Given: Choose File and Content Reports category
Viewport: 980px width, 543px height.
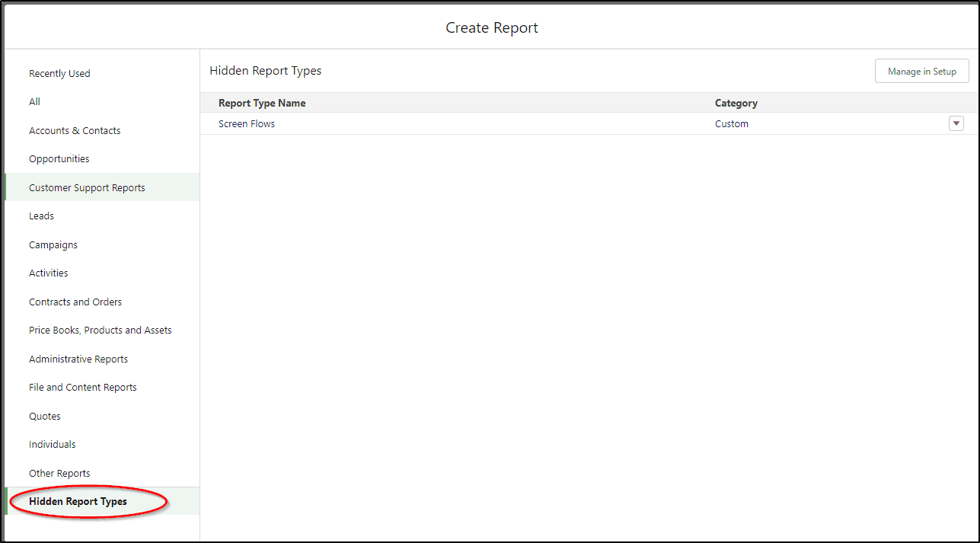Looking at the screenshot, I should (83, 388).
